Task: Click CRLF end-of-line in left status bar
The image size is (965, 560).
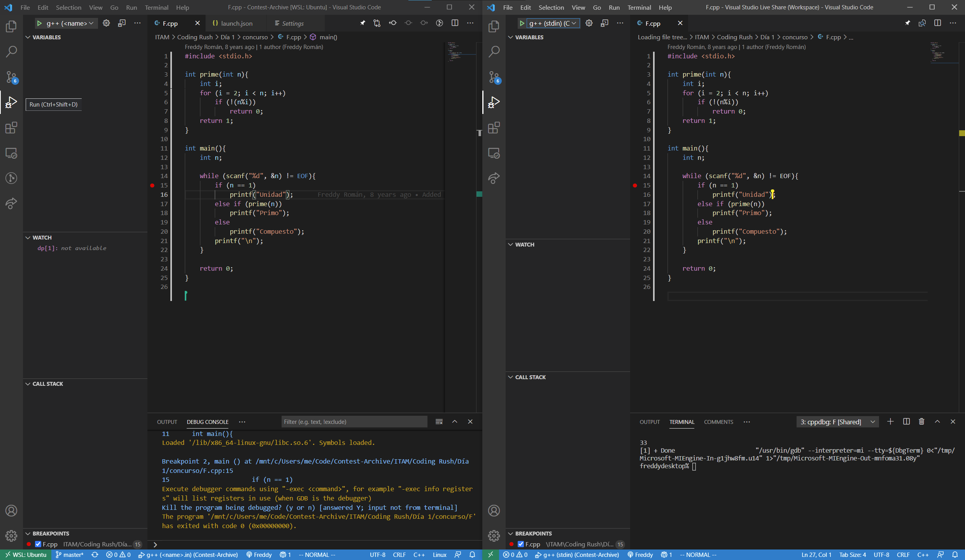Action: (399, 555)
